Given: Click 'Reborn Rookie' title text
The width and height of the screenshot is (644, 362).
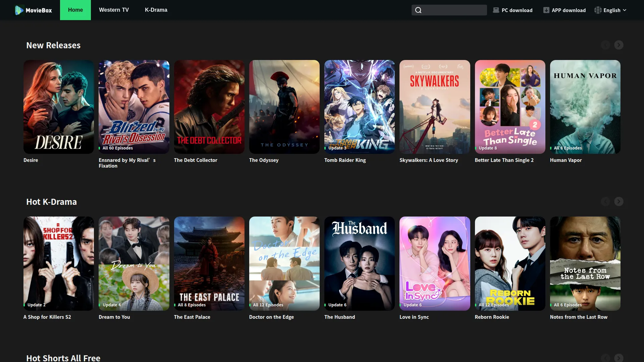Looking at the screenshot, I should pyautogui.click(x=492, y=317).
